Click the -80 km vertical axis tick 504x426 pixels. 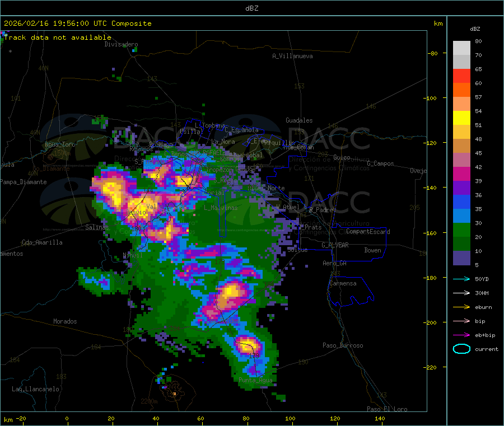433,53
